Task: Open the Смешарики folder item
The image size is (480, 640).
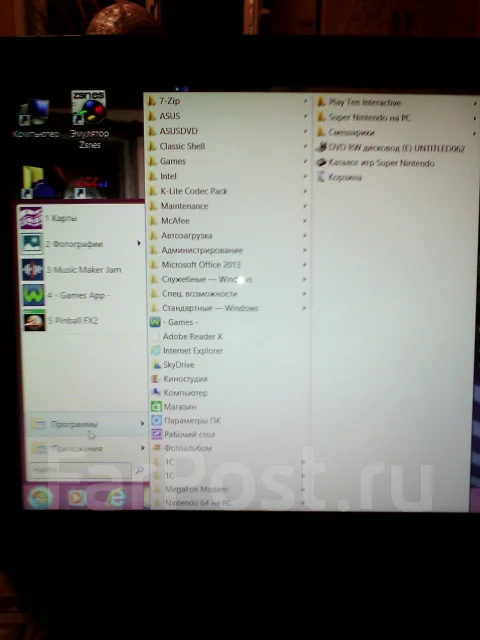Action: click(x=396, y=133)
